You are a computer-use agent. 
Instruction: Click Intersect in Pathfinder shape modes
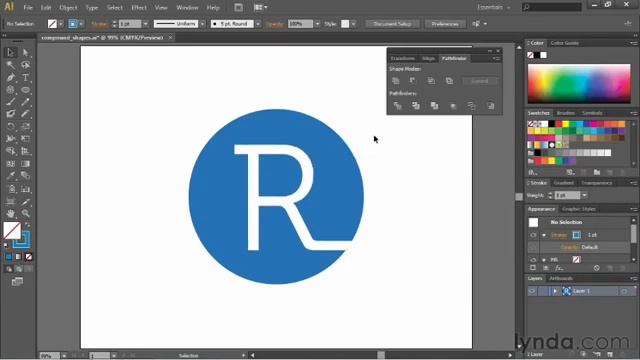(x=431, y=81)
